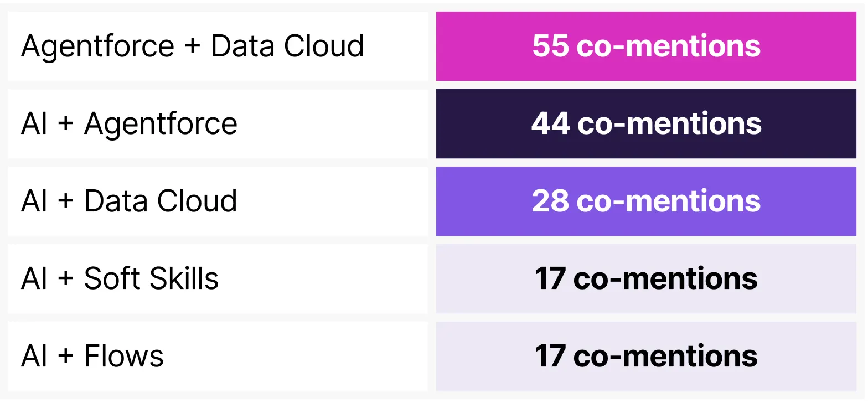The height and width of the screenshot is (403, 868).
Task: Click the number "44" in the navy cell
Action: 550,123
